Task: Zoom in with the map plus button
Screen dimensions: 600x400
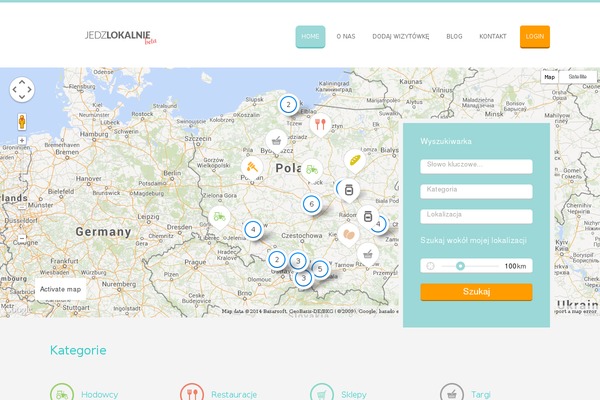Action: pos(22,140)
